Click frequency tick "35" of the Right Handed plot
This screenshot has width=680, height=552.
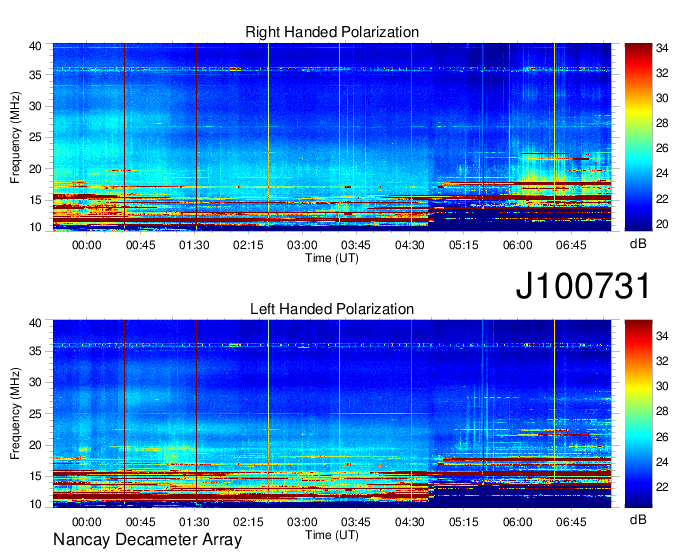(x=35, y=75)
